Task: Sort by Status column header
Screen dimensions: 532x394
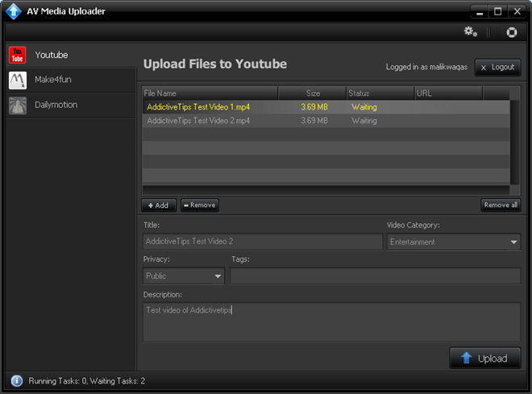Action: tap(380, 93)
